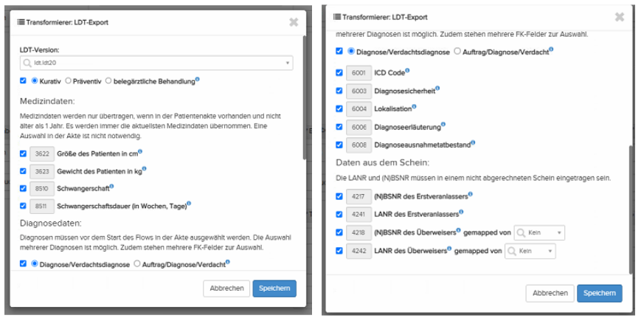Toggle the 4217 (N)BSNR des Erstveranlassers checkbox
644x321 pixels.
[339, 196]
